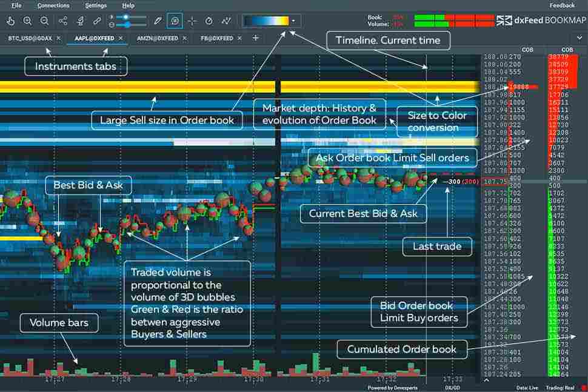Expand the chevron above the COB columns
This screenshot has width=588, height=392.
point(580,38)
